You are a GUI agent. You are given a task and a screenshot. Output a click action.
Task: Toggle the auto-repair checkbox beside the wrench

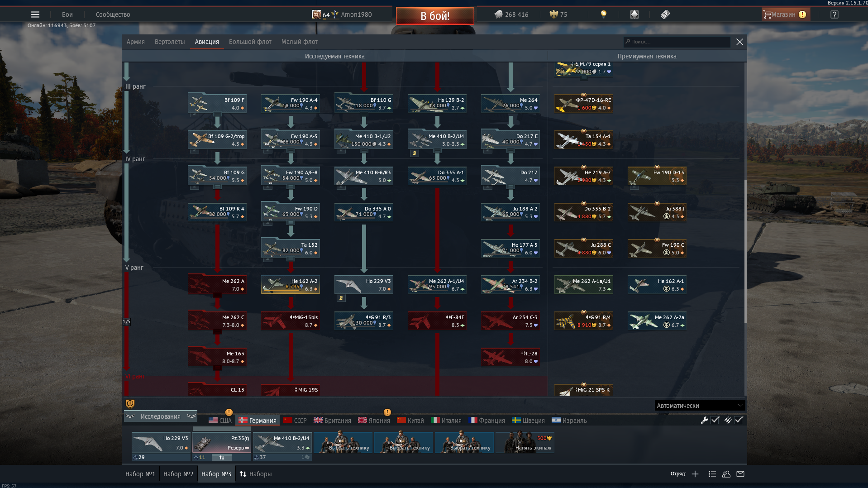[x=715, y=420]
